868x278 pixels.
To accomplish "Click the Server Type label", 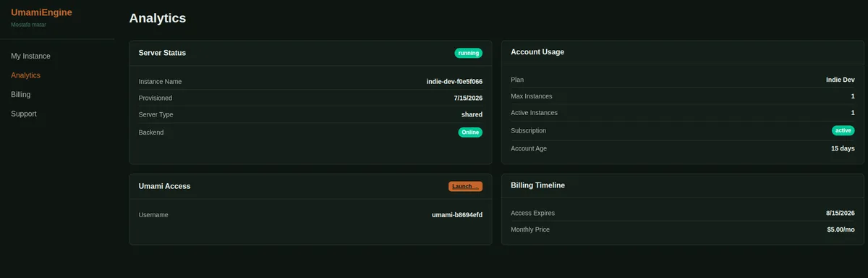I will pos(156,114).
